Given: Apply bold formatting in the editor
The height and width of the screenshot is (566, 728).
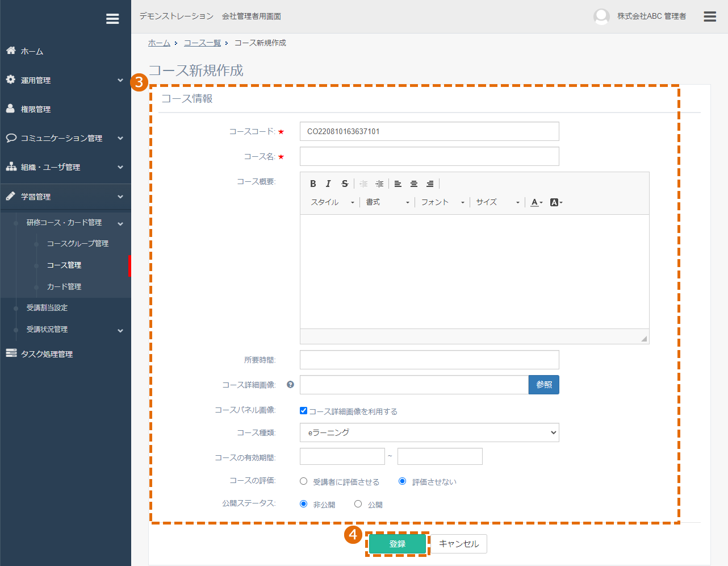Looking at the screenshot, I should tap(313, 184).
